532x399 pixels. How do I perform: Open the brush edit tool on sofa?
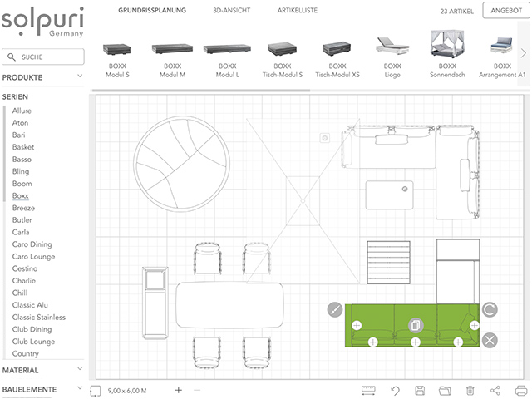click(x=334, y=309)
